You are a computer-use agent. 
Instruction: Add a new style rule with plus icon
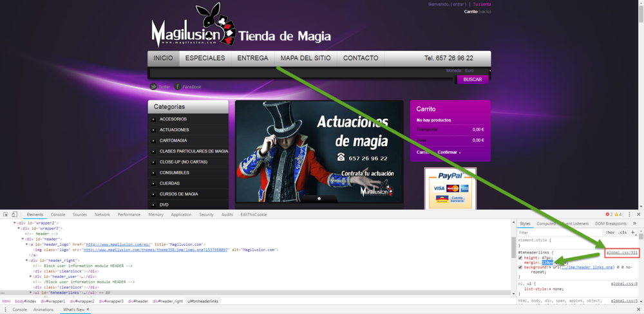pyautogui.click(x=633, y=232)
